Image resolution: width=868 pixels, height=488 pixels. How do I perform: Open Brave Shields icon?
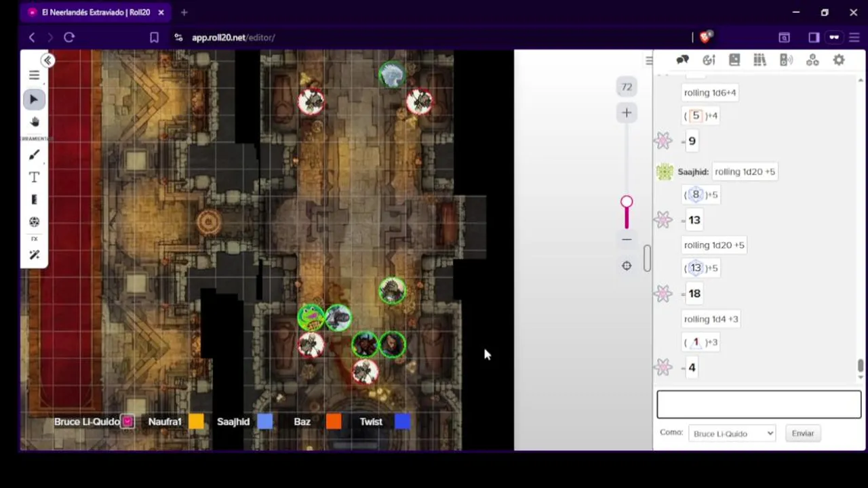(706, 37)
